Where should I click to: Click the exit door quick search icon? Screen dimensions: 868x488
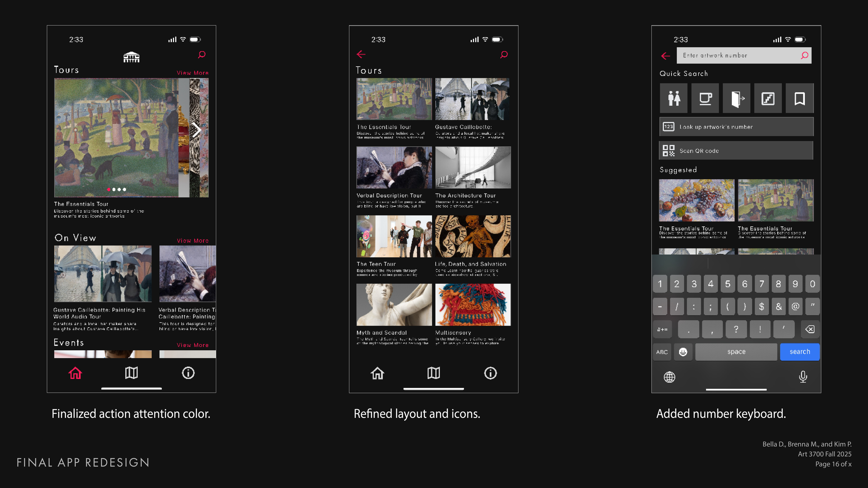click(736, 98)
